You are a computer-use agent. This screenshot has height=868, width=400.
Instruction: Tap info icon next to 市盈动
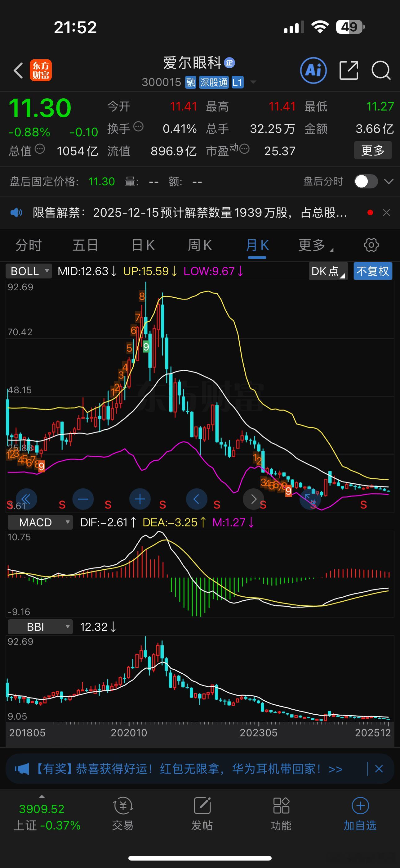[x=244, y=149]
